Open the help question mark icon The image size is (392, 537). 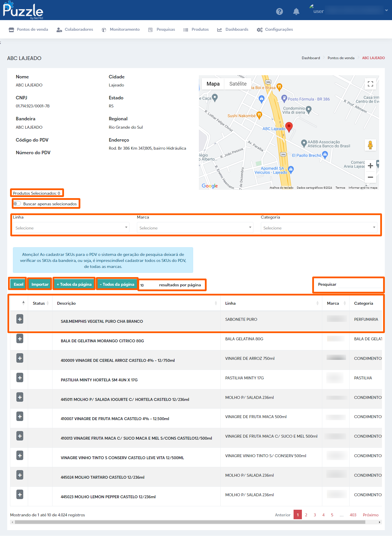[280, 11]
